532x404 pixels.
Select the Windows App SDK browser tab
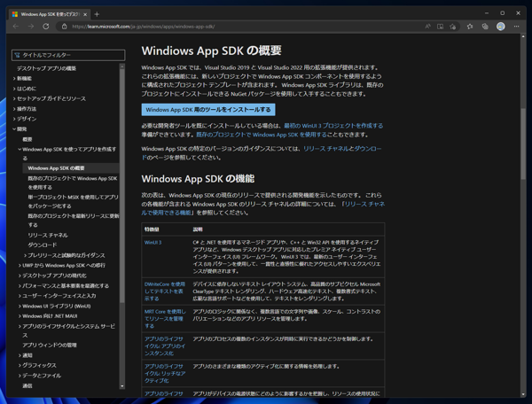pyautogui.click(x=50, y=14)
